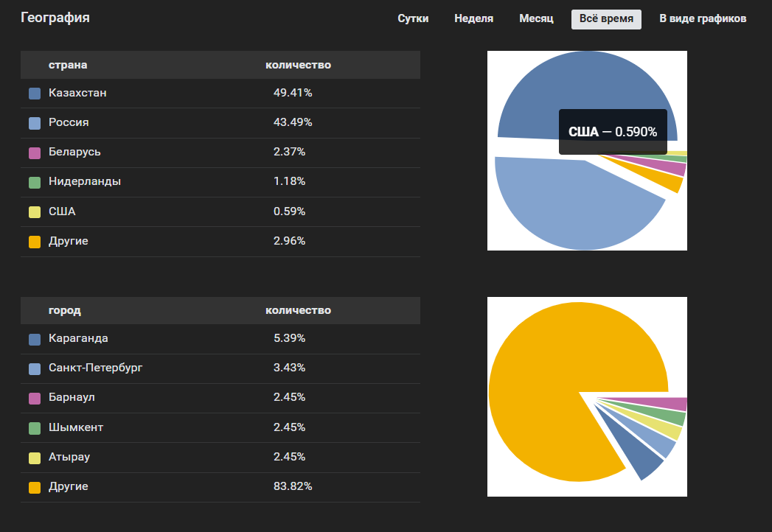Click the География section heading
The width and height of the screenshot is (772, 532).
pyautogui.click(x=55, y=18)
